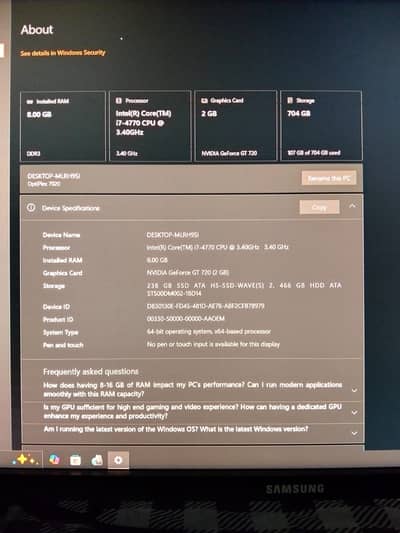
Task: Click the No pen or touch input text
Action: 213,344
